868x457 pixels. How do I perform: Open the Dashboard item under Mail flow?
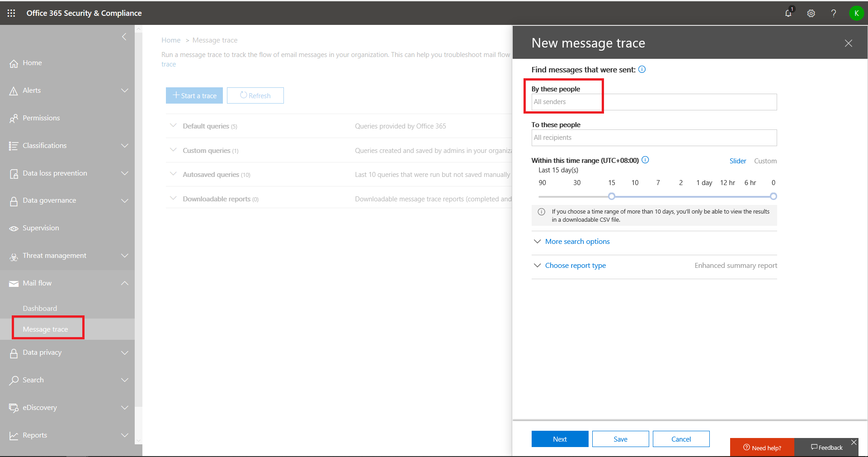point(40,309)
